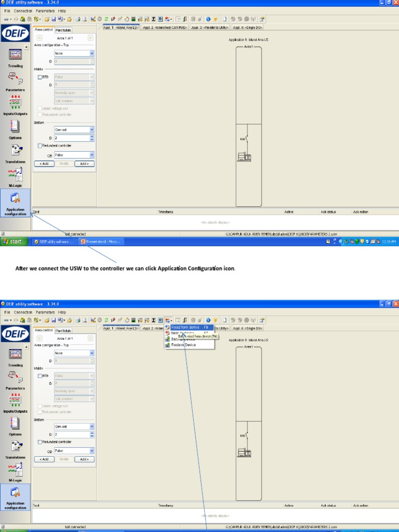
Task: Open M-Logic in the lower window sidebar
Action: pyautogui.click(x=15, y=473)
